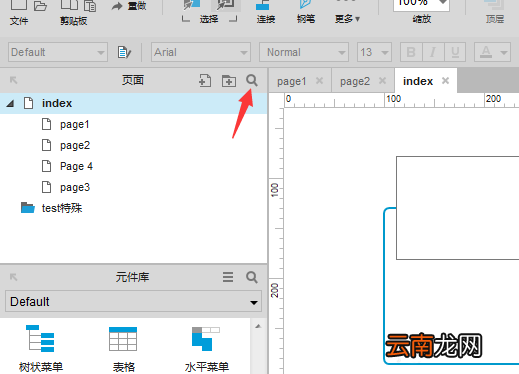Open the 文件 toolbar group
Viewport: 519px width, 374px height.
coord(19,21)
